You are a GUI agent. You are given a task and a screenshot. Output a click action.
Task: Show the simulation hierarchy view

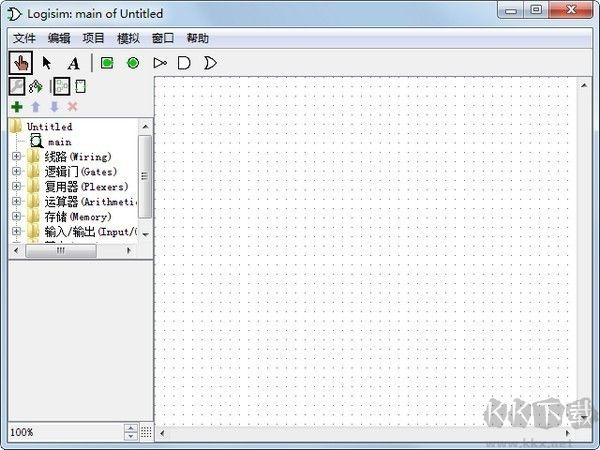coord(36,86)
